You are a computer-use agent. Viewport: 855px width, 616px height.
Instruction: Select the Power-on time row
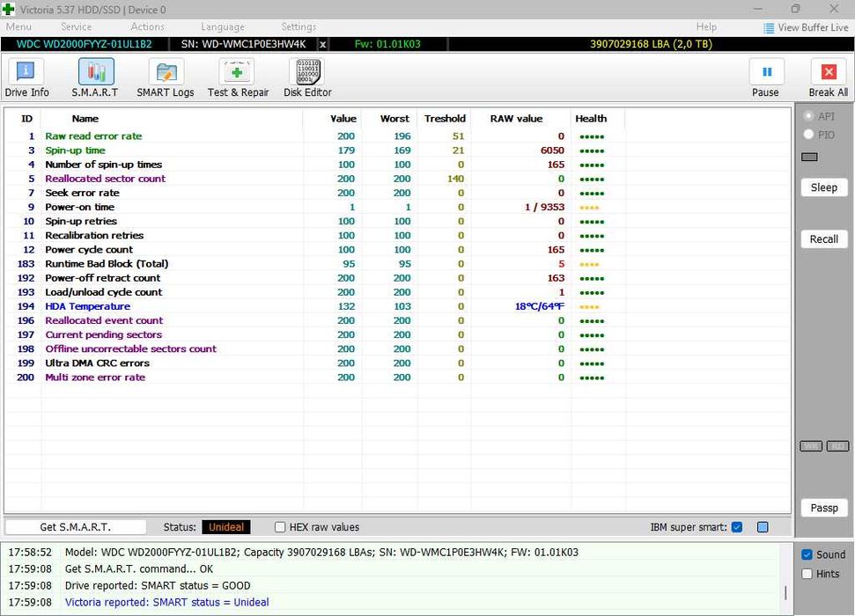pyautogui.click(x=397, y=207)
